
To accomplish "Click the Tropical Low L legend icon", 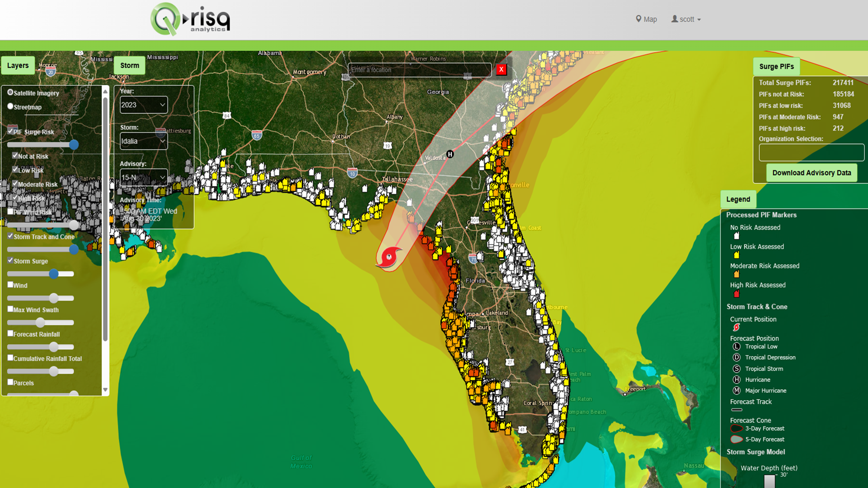I will pos(736,346).
